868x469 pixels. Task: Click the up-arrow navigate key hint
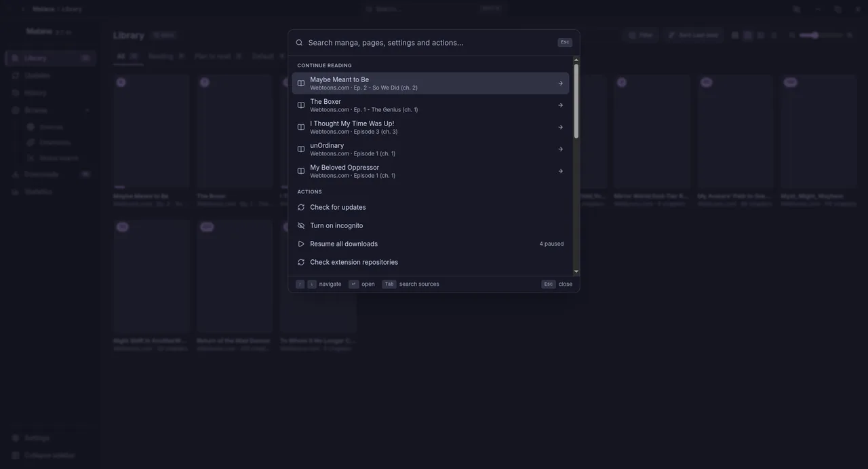coord(300,284)
